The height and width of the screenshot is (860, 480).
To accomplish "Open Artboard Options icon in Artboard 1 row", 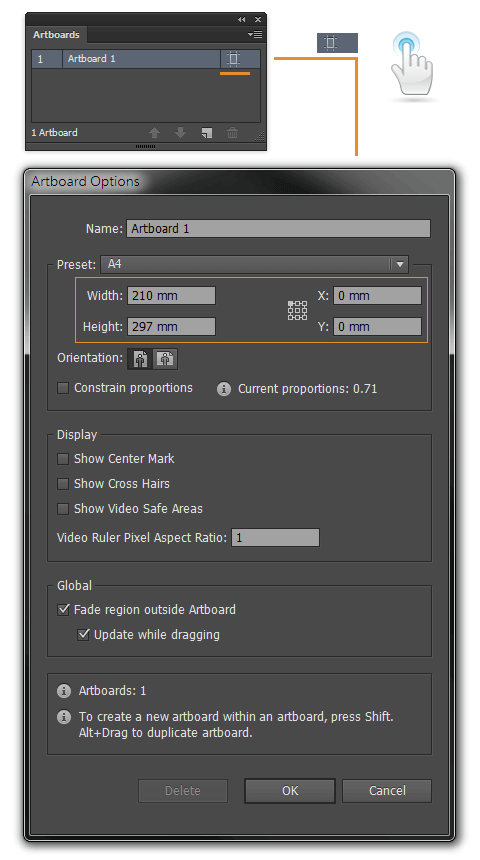I will coord(234,59).
